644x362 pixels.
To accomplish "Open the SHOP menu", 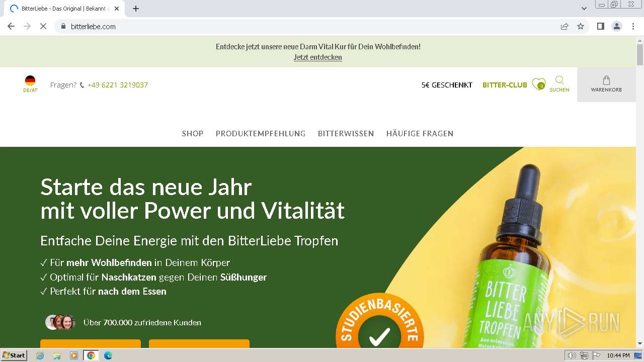I will pos(193,133).
